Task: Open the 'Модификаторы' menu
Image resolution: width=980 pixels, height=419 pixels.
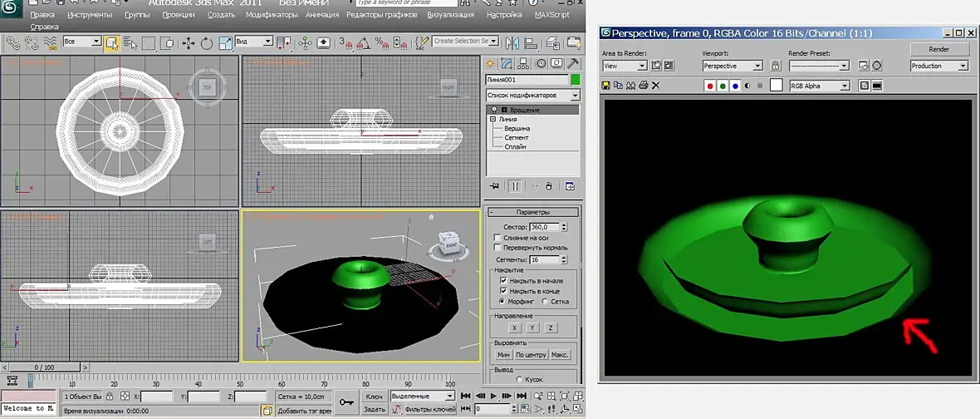Action: tap(272, 15)
